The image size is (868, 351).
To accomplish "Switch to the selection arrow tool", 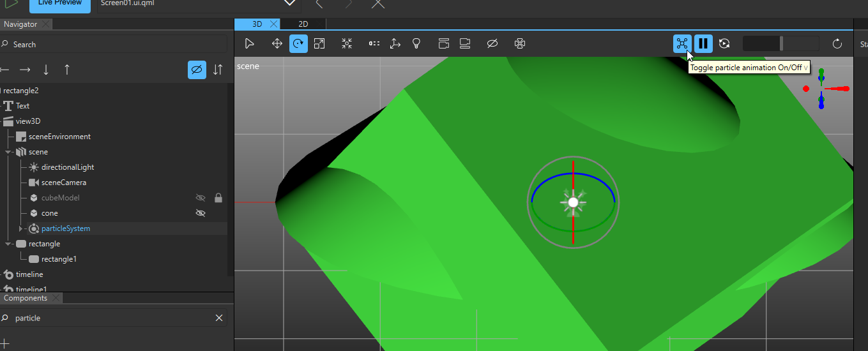I will click(x=250, y=43).
